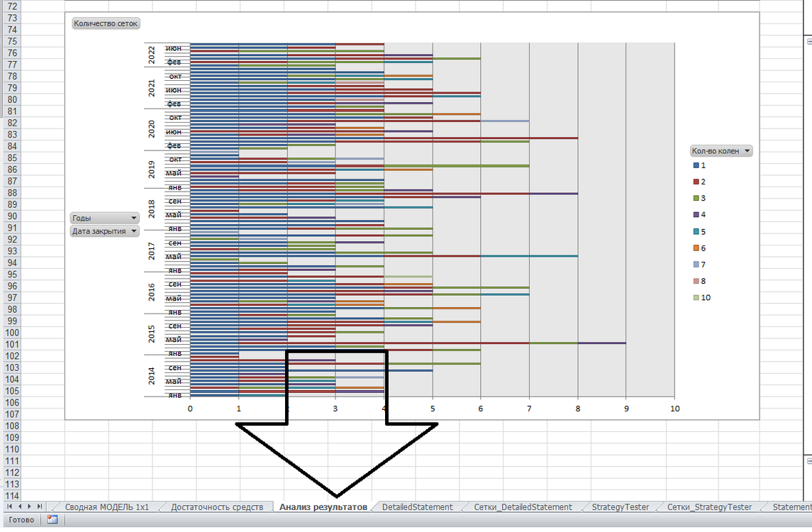Select purple legend swatch for series 4
Screen dimensions: 812x532
coord(696,215)
